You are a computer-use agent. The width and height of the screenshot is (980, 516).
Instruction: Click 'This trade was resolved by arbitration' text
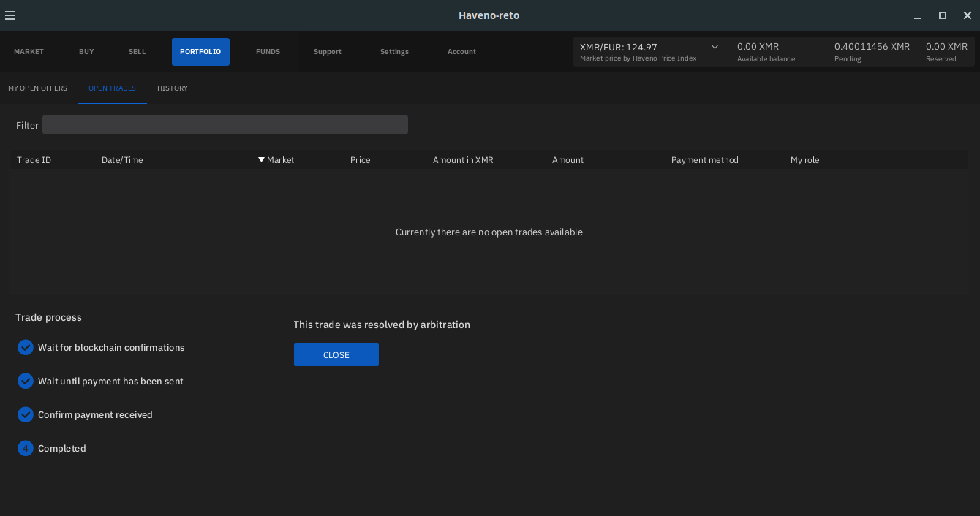tap(382, 325)
